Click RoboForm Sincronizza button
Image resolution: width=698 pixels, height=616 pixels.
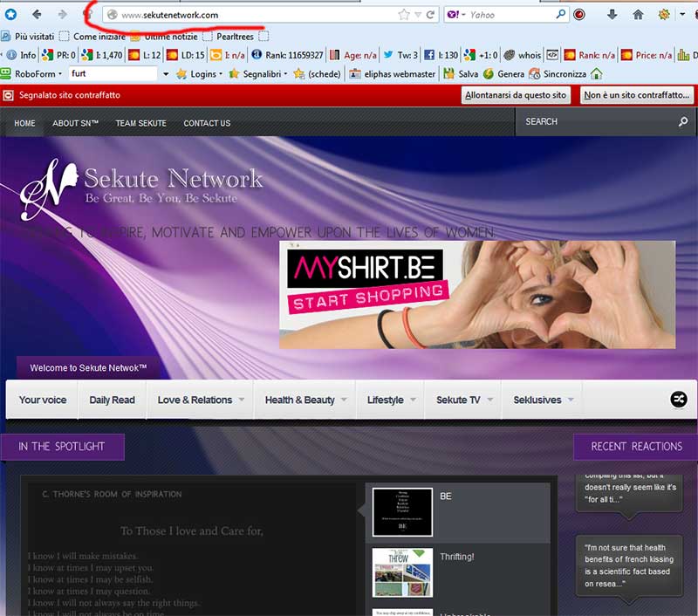click(x=558, y=74)
